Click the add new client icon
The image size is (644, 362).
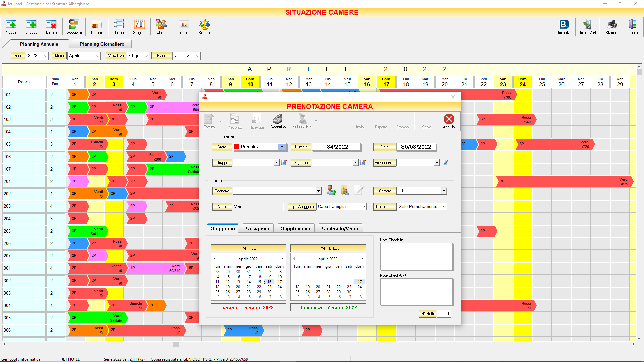(x=331, y=190)
